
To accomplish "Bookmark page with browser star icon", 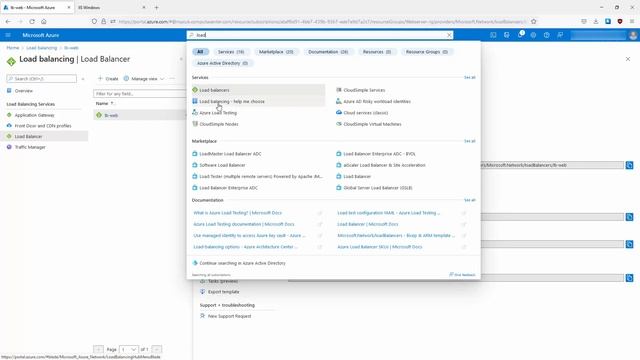I will point(533,21).
